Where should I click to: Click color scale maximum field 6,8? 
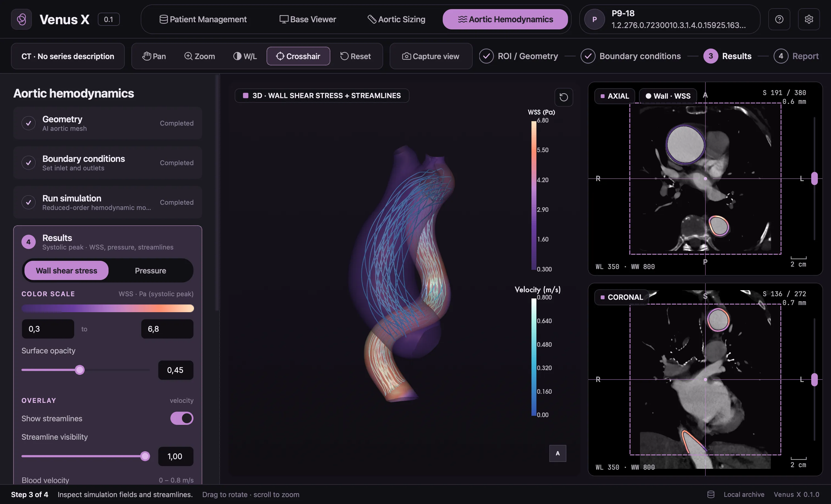pos(167,329)
